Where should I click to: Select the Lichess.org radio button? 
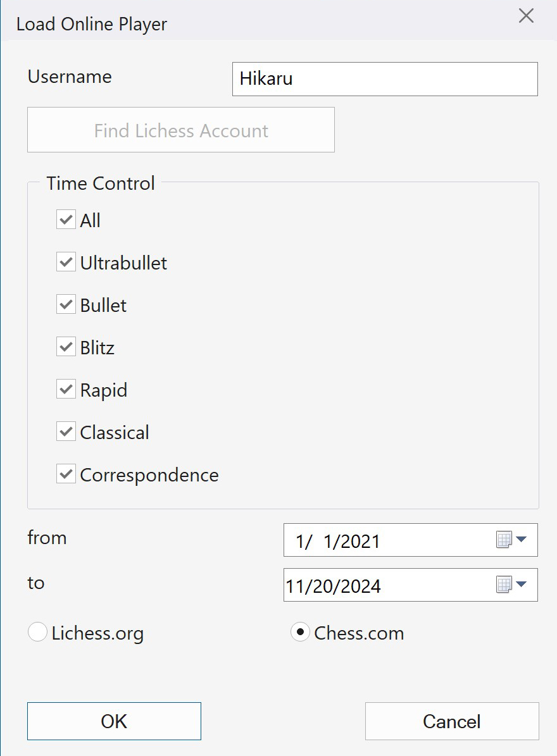[x=38, y=633]
